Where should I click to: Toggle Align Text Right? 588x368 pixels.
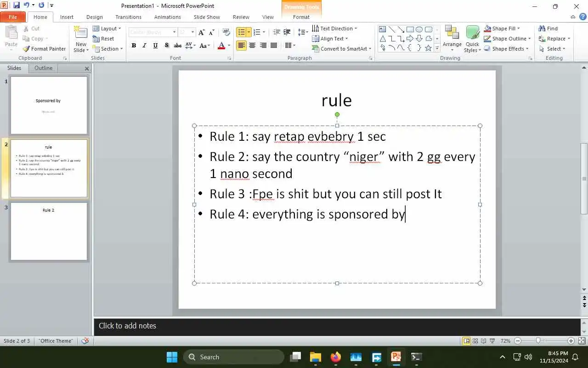point(263,45)
